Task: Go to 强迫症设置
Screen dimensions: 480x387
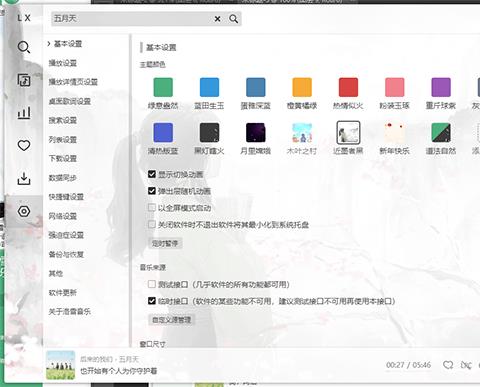Action: tap(66, 235)
